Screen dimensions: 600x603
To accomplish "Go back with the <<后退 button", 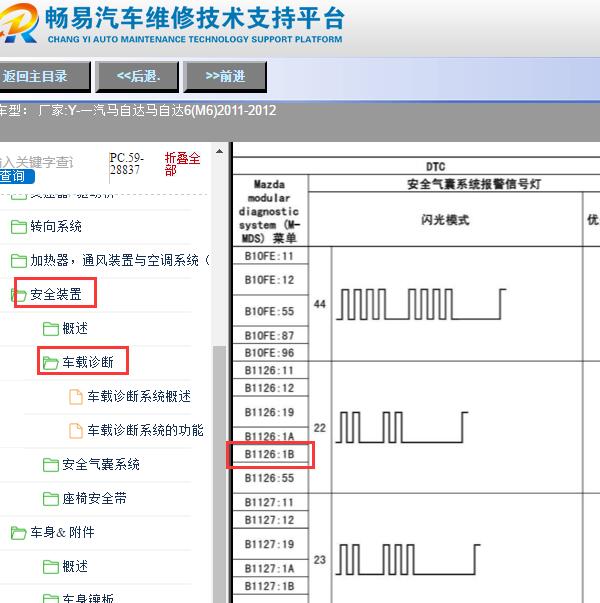I will click(x=137, y=76).
